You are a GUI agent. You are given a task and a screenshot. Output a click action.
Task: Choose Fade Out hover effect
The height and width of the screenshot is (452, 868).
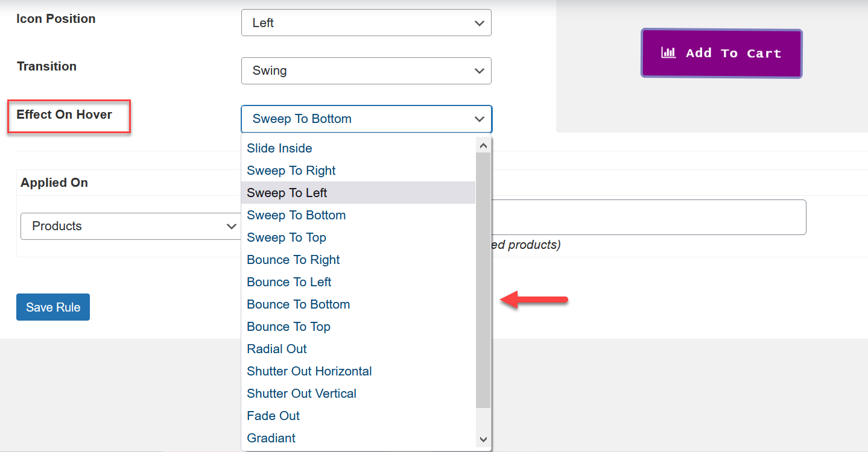coord(273,416)
